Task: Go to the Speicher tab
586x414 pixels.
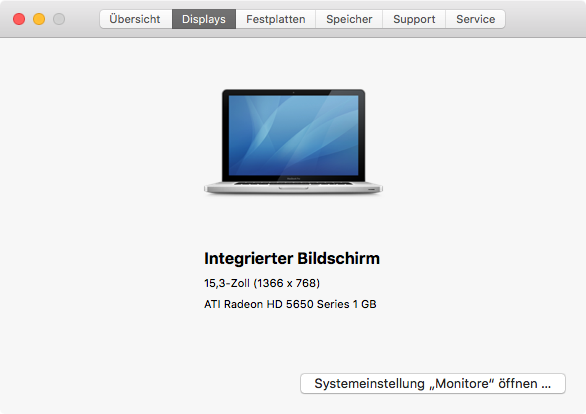Action: (x=349, y=19)
